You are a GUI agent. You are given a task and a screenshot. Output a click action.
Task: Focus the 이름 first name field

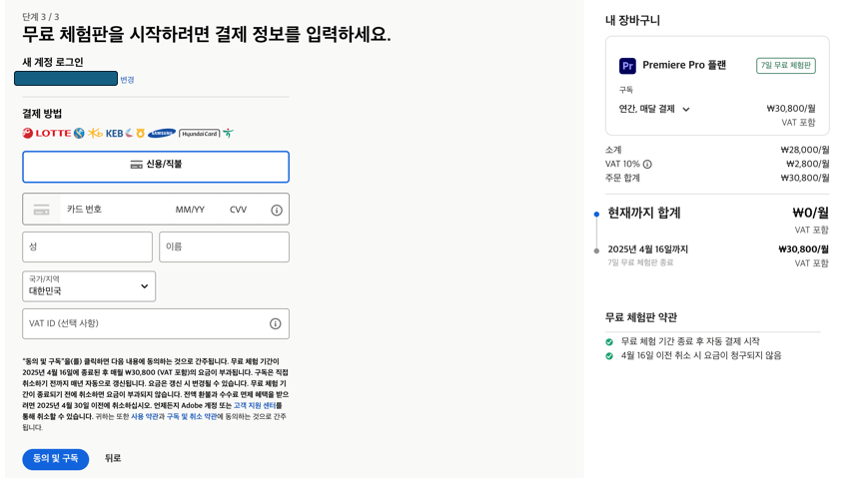coord(224,246)
